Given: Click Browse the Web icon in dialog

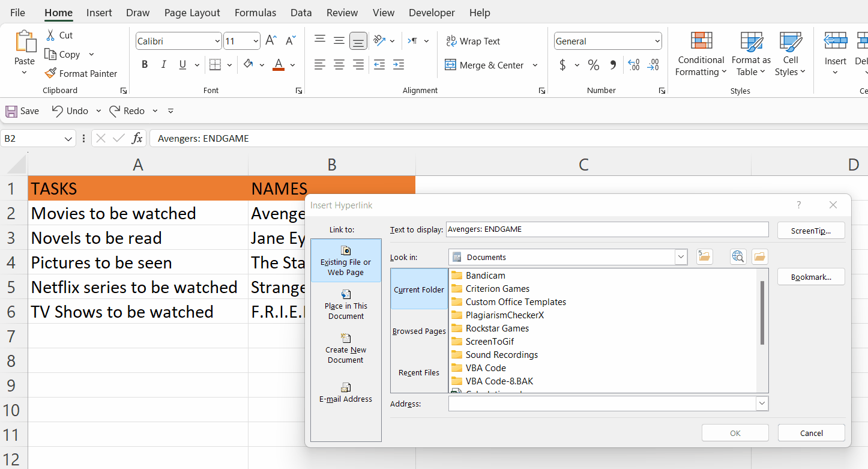Looking at the screenshot, I should [737, 256].
